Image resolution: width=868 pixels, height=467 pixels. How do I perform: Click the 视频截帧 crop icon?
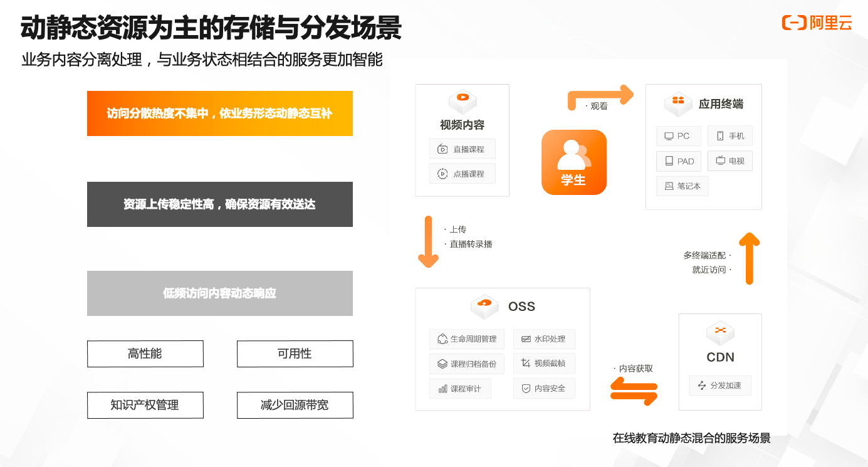pyautogui.click(x=526, y=363)
